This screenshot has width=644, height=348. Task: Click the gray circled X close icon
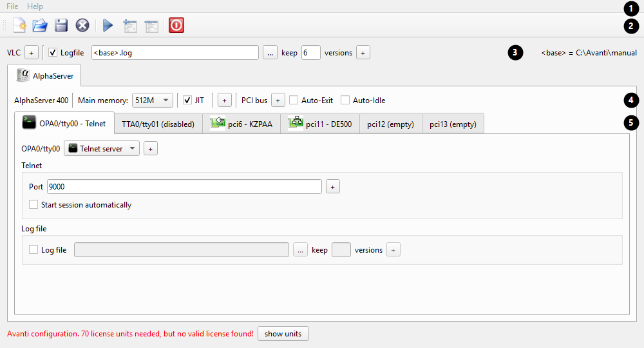pos(82,26)
